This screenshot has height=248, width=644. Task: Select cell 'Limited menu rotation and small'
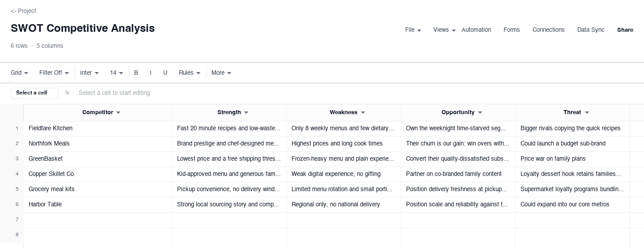pyautogui.click(x=343, y=189)
